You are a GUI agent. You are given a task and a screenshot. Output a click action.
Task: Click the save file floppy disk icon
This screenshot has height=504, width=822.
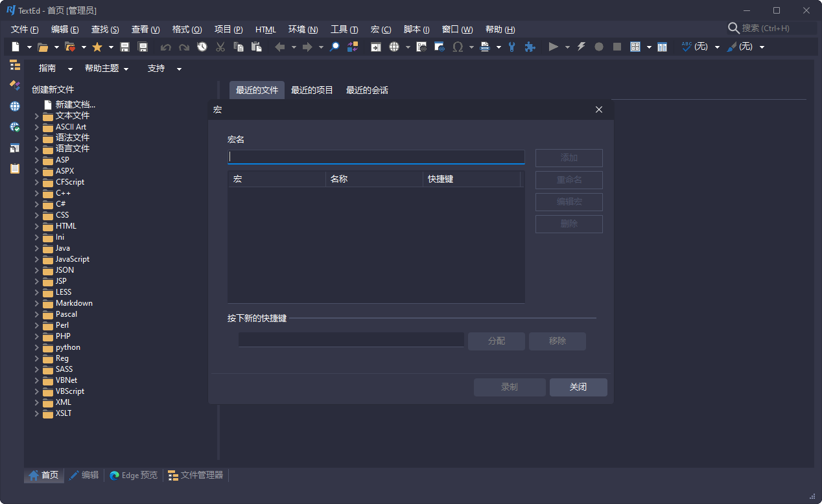point(125,47)
